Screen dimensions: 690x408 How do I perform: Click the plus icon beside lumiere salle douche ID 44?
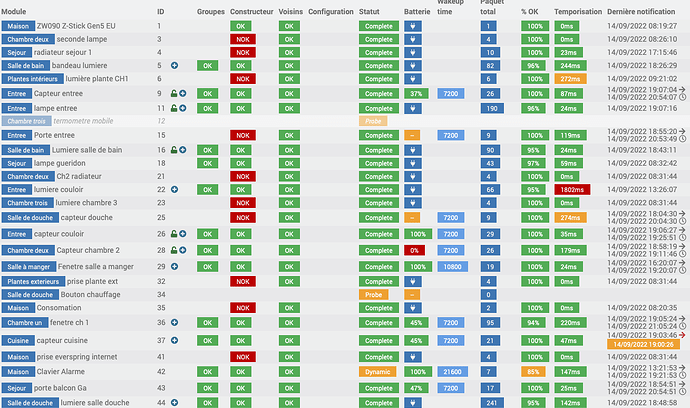point(175,403)
